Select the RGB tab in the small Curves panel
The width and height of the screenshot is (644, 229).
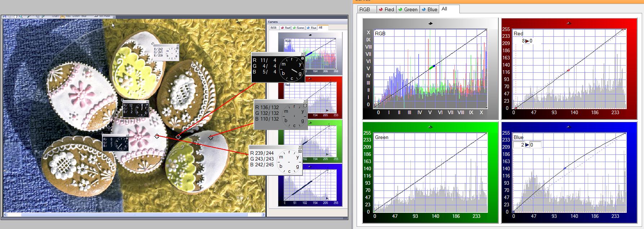274,28
